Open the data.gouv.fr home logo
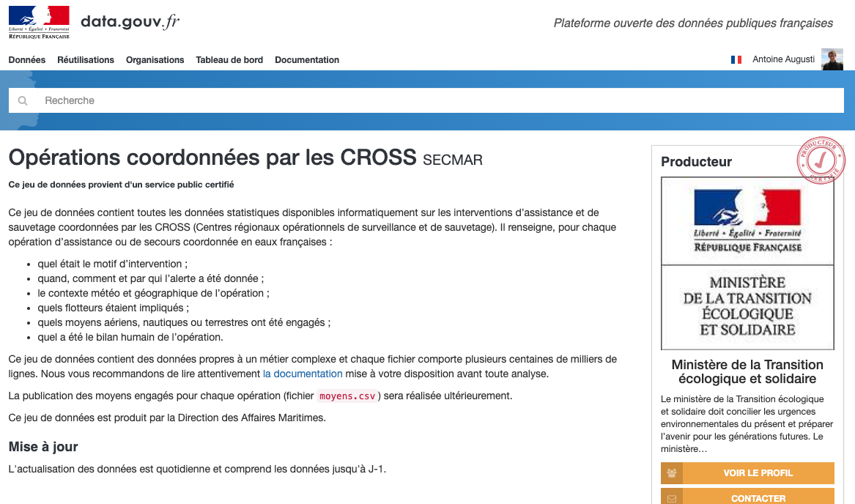Viewport: 855px width, 504px height. tap(130, 22)
